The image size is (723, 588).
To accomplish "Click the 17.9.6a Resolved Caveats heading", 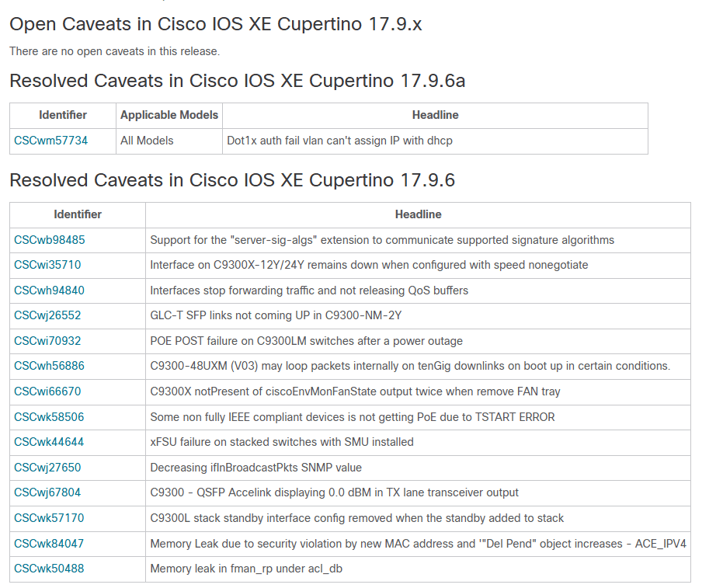I will pos(237,81).
